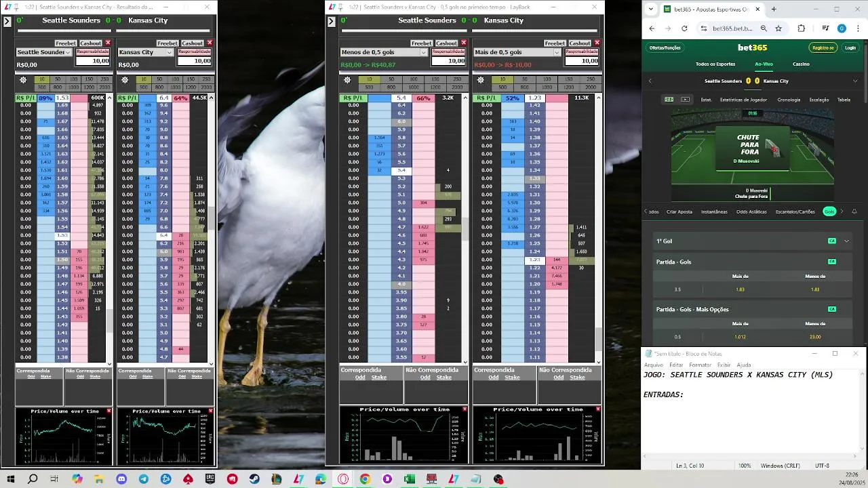868x488 pixels.
Task: Collapse 1º Gol market on bet365
Action: coord(846,241)
